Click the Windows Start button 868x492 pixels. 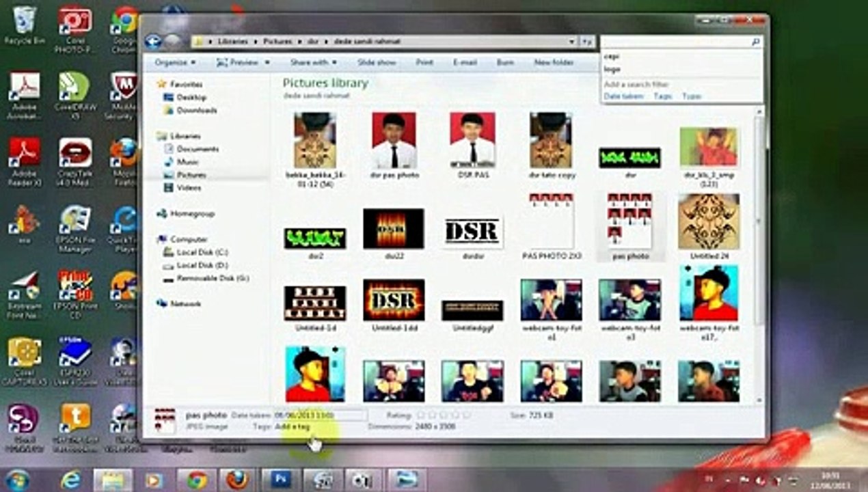[18, 480]
